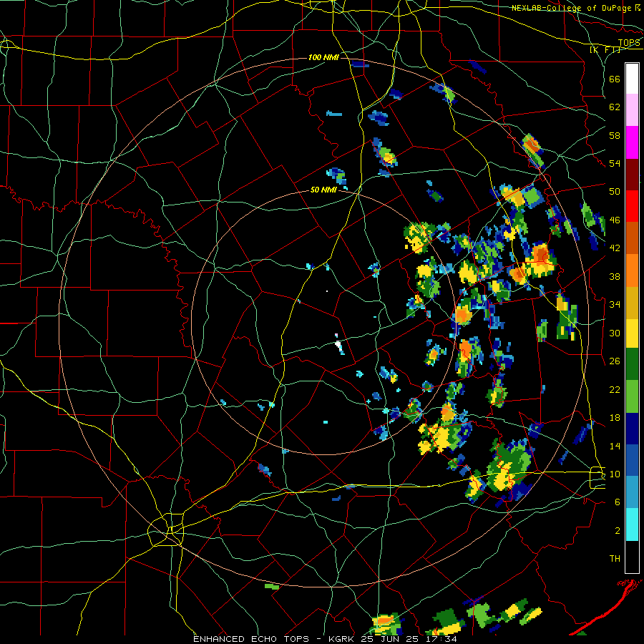Select the bright red color scale swatch

point(632,206)
